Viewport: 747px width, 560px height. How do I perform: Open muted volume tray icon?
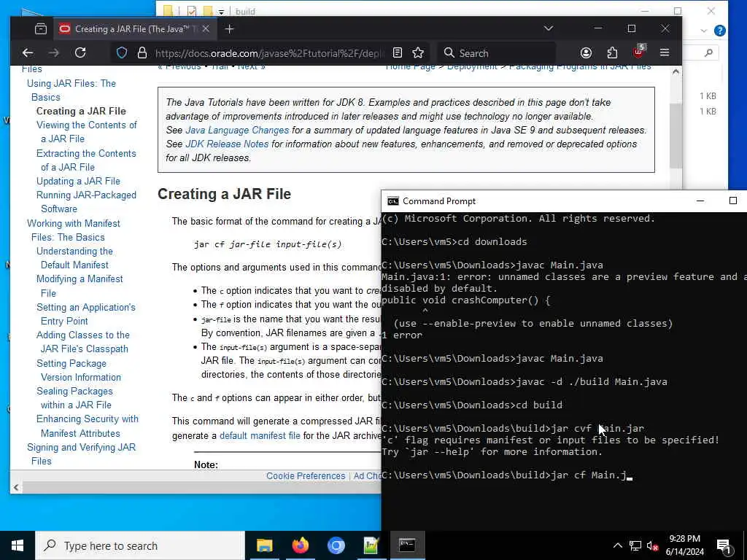click(652, 545)
